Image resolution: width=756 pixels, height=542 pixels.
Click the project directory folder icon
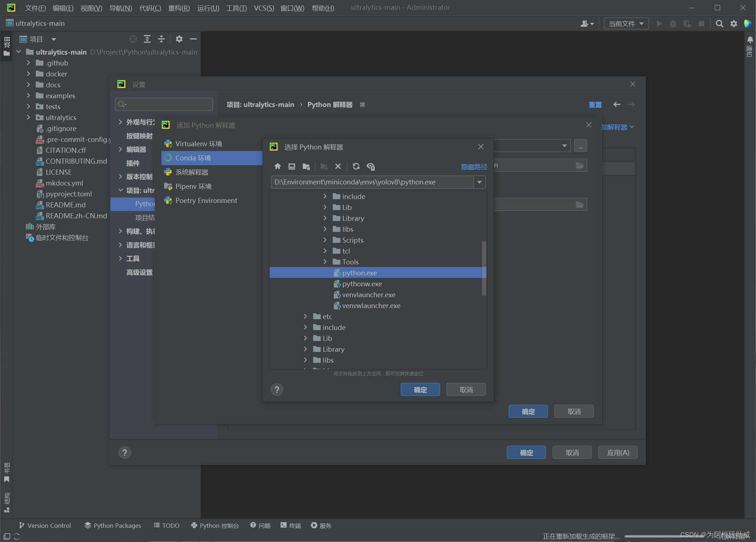[x=306, y=166]
